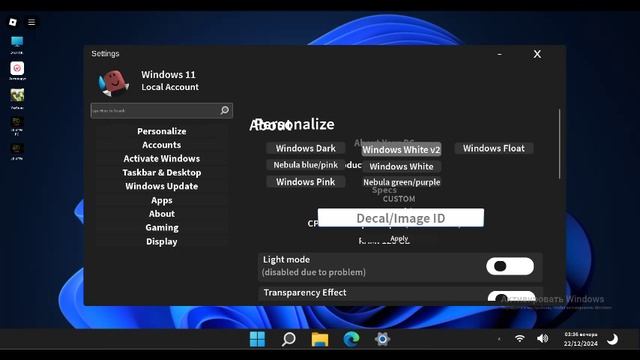Click the Decal/Image ID input field
This screenshot has width=640, height=360.
pos(401,218)
